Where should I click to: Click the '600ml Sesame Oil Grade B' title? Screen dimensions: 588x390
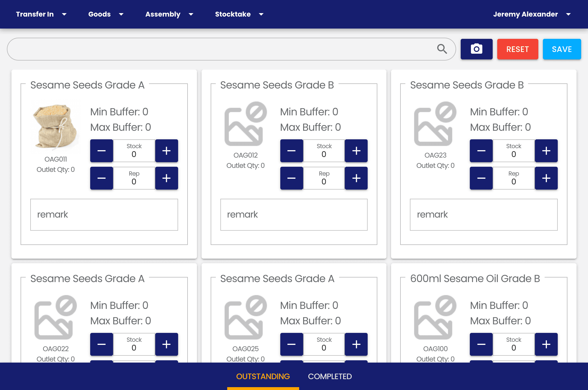475,278
